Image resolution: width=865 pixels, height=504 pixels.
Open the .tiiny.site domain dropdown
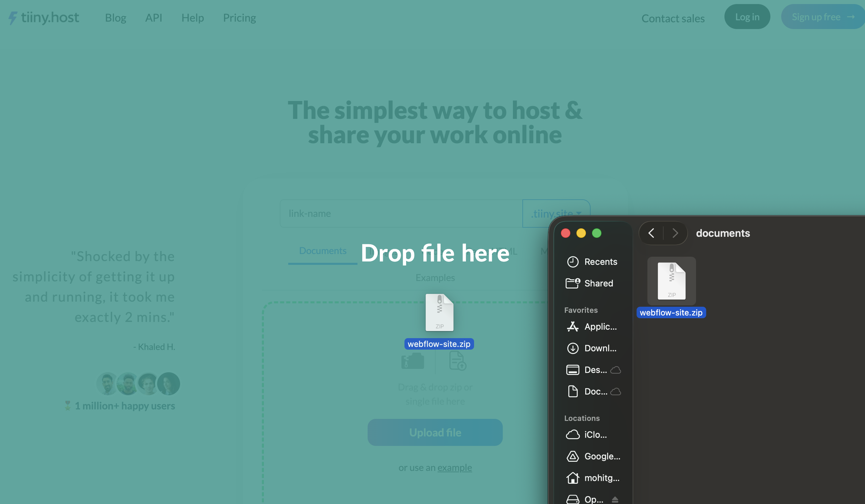(556, 213)
